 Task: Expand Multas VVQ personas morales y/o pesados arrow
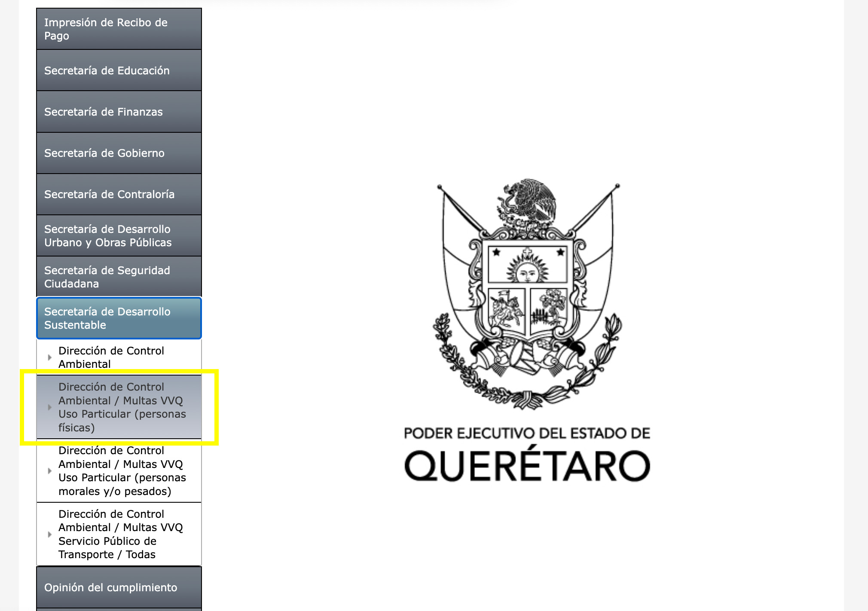50,471
